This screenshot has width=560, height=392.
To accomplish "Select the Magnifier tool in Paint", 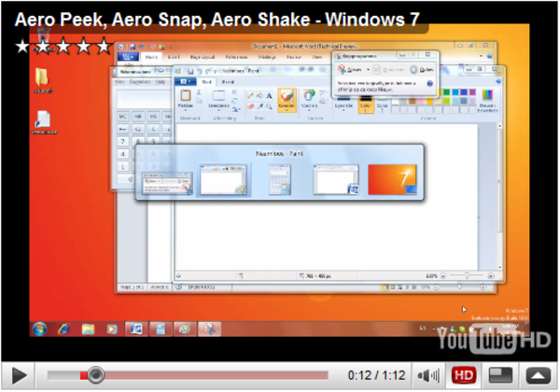I will click(x=269, y=106).
